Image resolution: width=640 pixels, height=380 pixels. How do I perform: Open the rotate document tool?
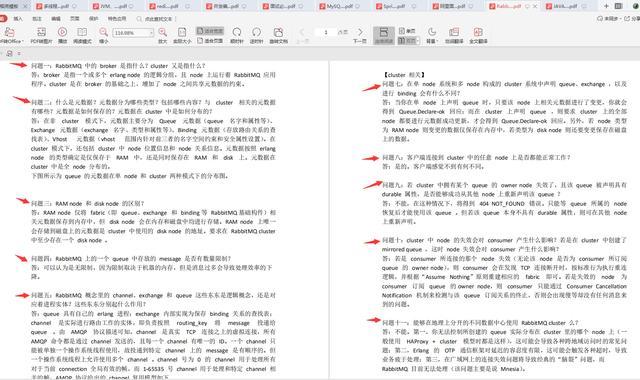278,35
